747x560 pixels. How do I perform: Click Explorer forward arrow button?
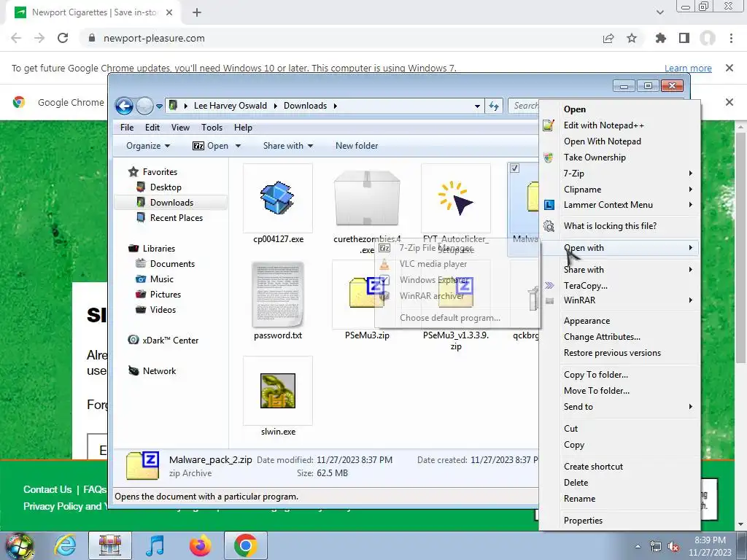tap(144, 106)
